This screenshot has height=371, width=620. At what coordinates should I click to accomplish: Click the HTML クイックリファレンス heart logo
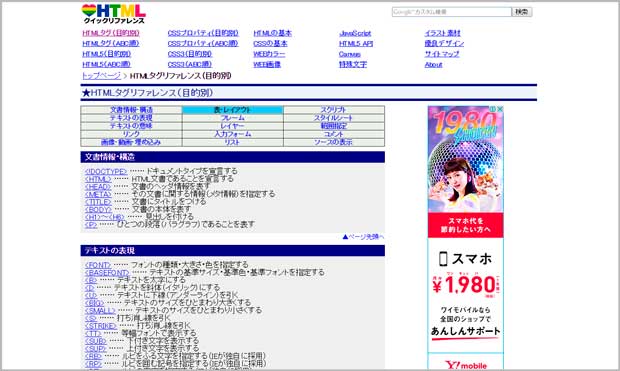pyautogui.click(x=113, y=14)
